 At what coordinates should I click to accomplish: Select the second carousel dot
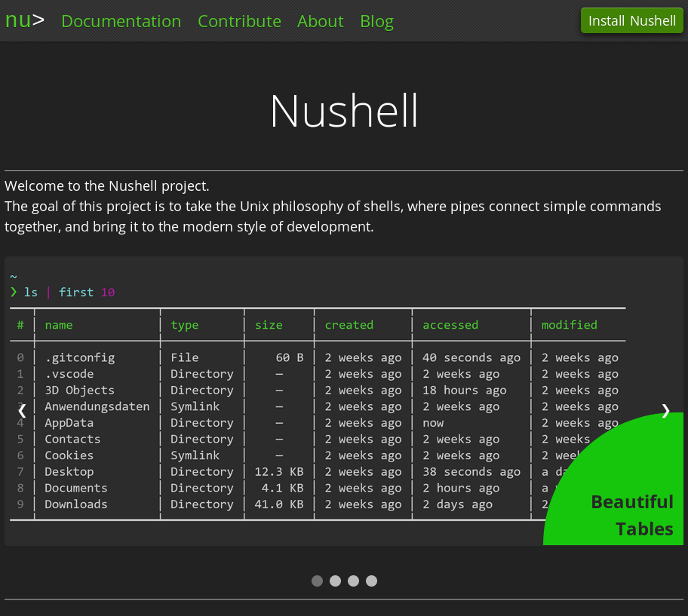(x=335, y=581)
